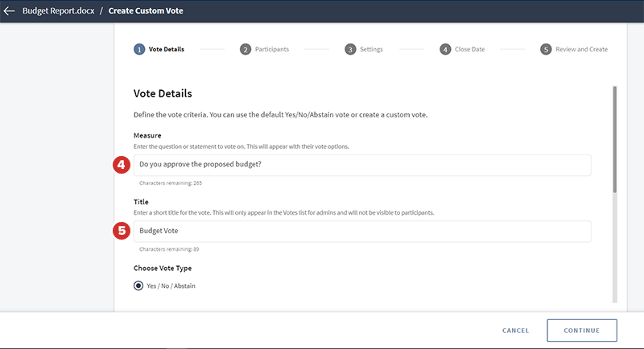
Task: Click the back arrow in header
Action: pyautogui.click(x=10, y=11)
